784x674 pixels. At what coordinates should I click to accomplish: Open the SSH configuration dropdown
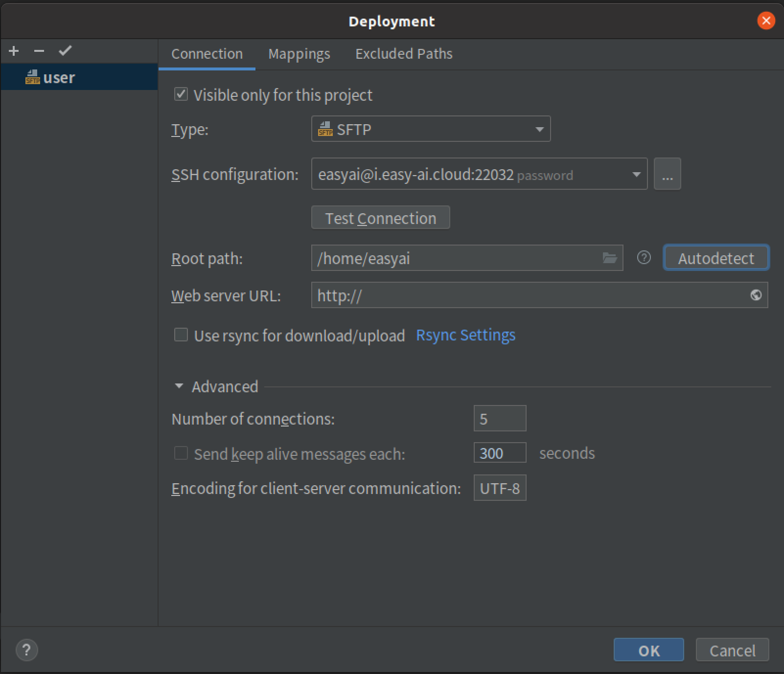[479, 174]
